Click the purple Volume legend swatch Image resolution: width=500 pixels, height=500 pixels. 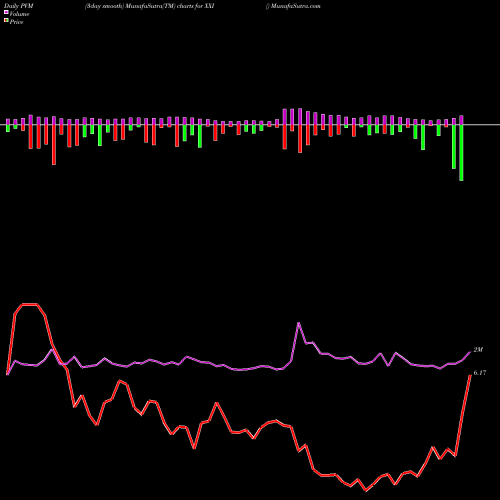(x=6, y=12)
